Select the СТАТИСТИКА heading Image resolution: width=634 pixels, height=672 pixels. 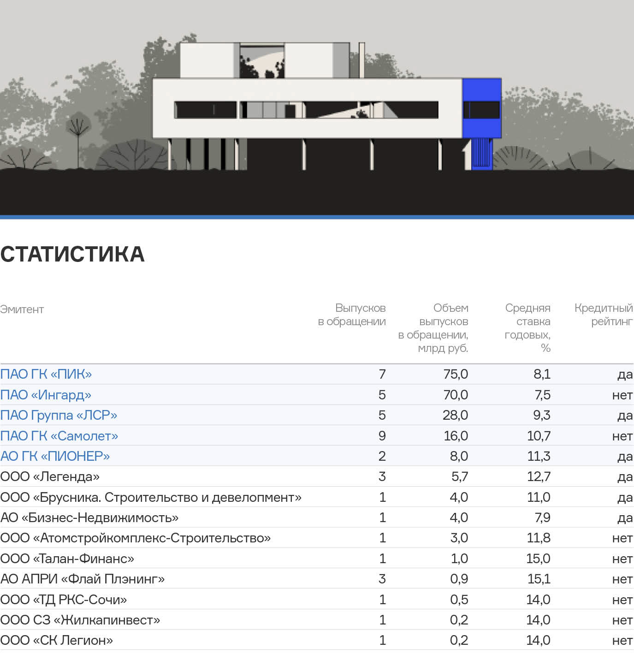point(72,254)
